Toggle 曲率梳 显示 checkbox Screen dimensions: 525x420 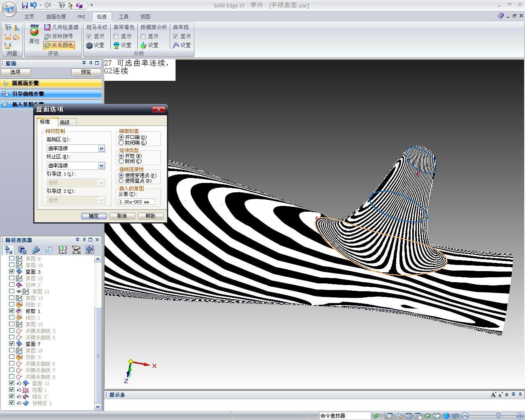click(175, 37)
